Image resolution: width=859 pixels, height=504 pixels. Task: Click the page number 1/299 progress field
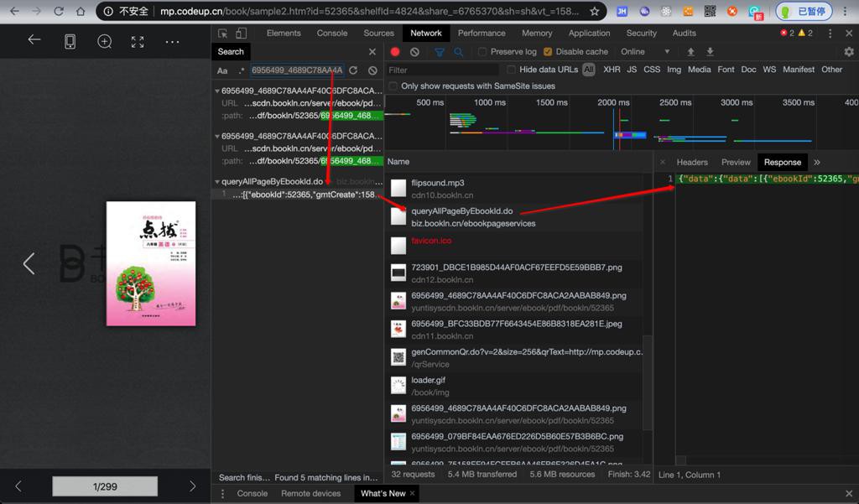point(105,486)
